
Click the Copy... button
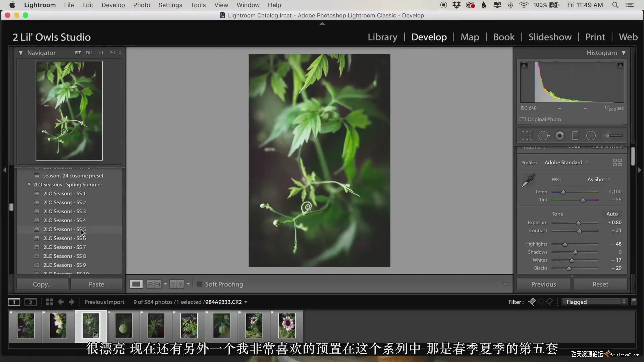click(42, 284)
